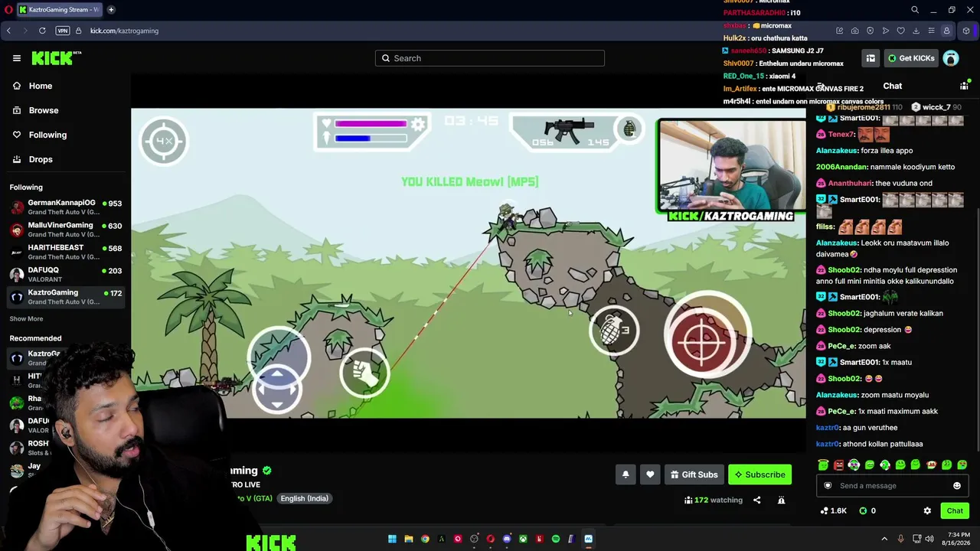
Task: Open chat settings gear icon
Action: tap(927, 510)
